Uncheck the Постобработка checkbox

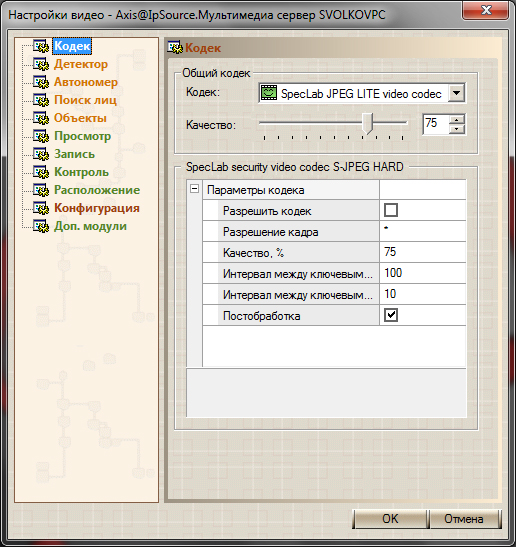(391, 315)
